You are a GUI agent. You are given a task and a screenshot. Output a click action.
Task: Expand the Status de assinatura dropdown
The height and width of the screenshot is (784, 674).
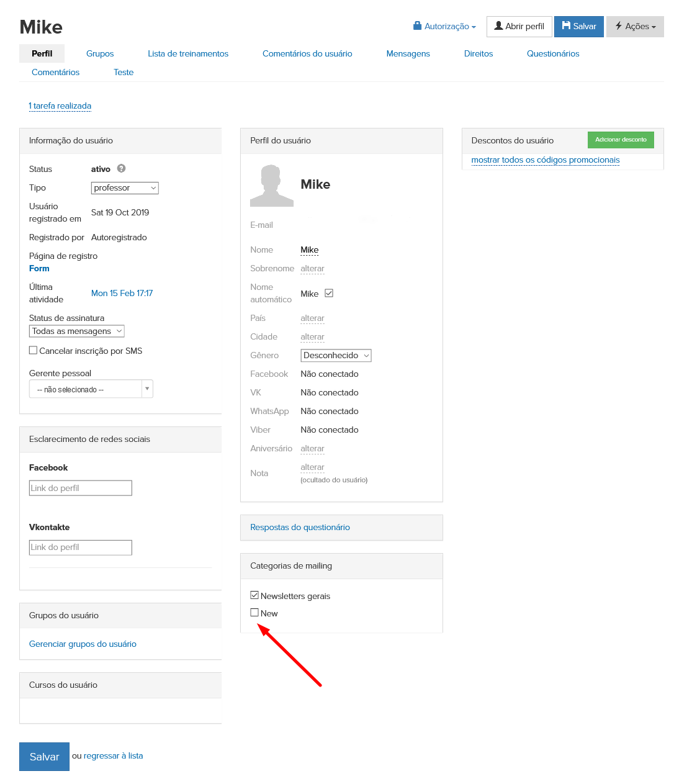pos(77,331)
